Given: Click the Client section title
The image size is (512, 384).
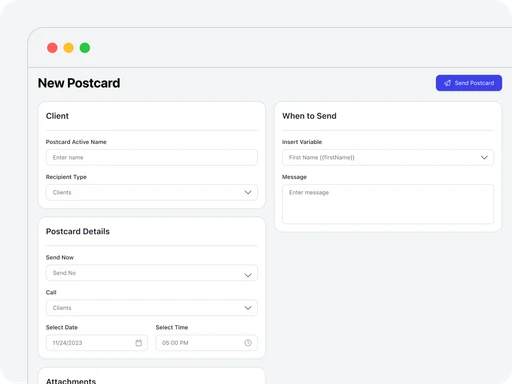Looking at the screenshot, I should 57,116.
